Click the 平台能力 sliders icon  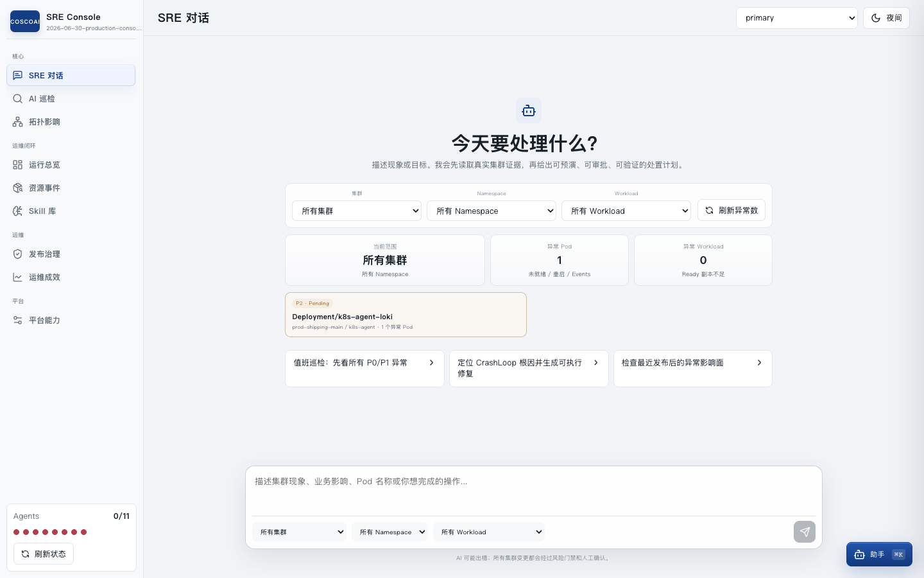tap(18, 320)
